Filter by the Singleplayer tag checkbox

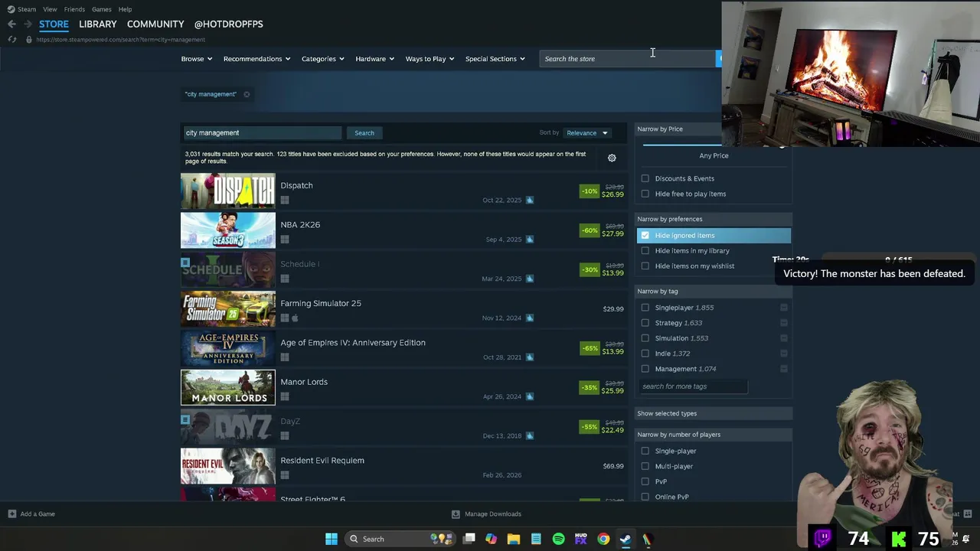[x=645, y=308]
